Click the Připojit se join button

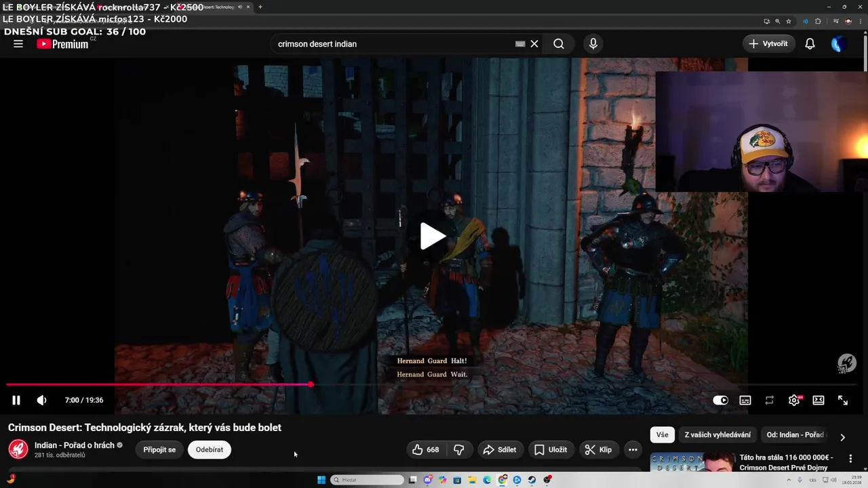pyautogui.click(x=159, y=450)
